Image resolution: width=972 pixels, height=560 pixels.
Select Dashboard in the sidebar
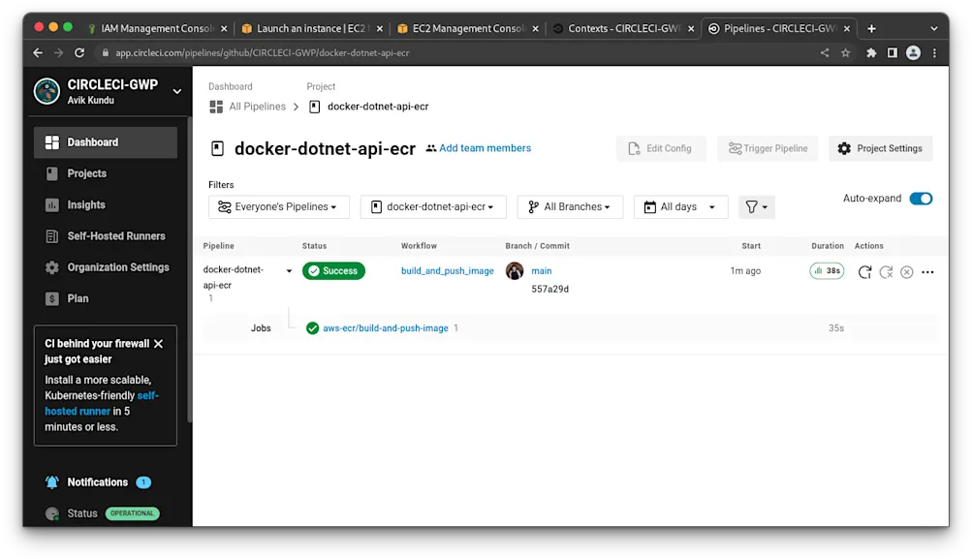tap(106, 142)
